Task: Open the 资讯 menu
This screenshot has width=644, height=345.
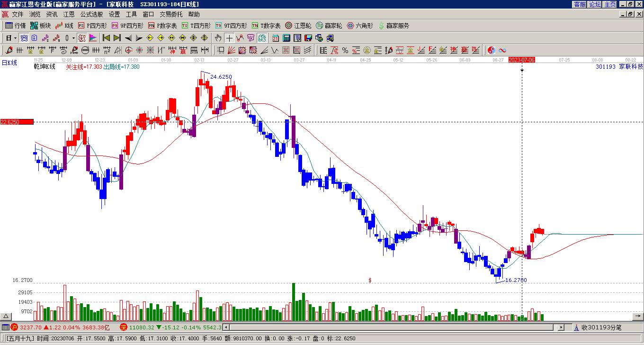Action: tap(52, 15)
